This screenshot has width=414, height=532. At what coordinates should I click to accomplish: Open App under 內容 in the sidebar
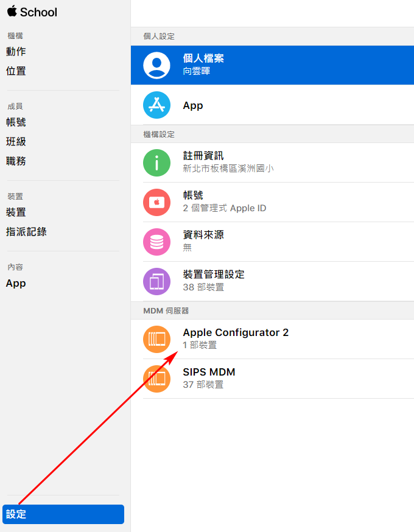(16, 283)
